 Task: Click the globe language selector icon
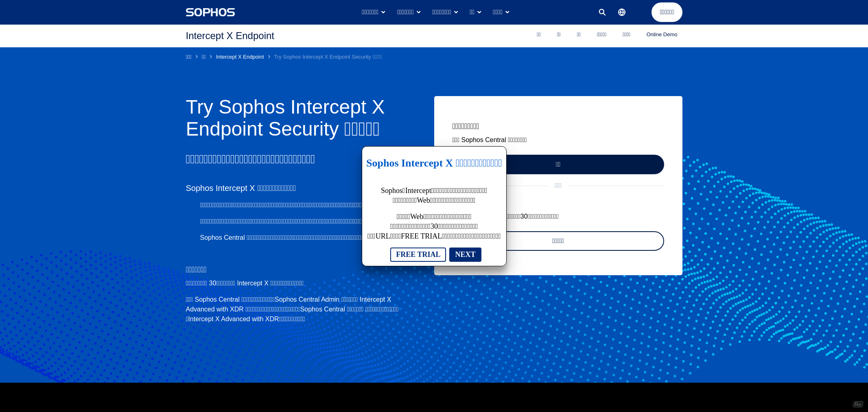pos(622,12)
